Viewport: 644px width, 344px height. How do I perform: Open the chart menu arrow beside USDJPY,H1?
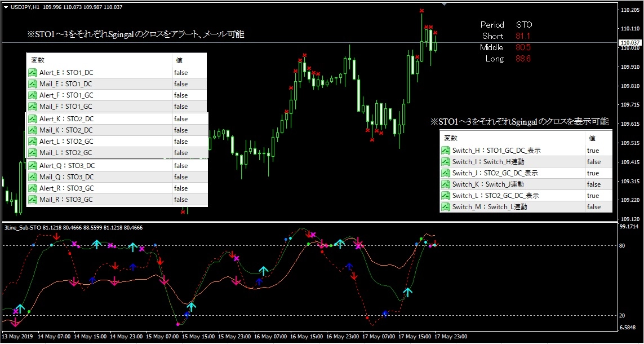click(x=6, y=7)
